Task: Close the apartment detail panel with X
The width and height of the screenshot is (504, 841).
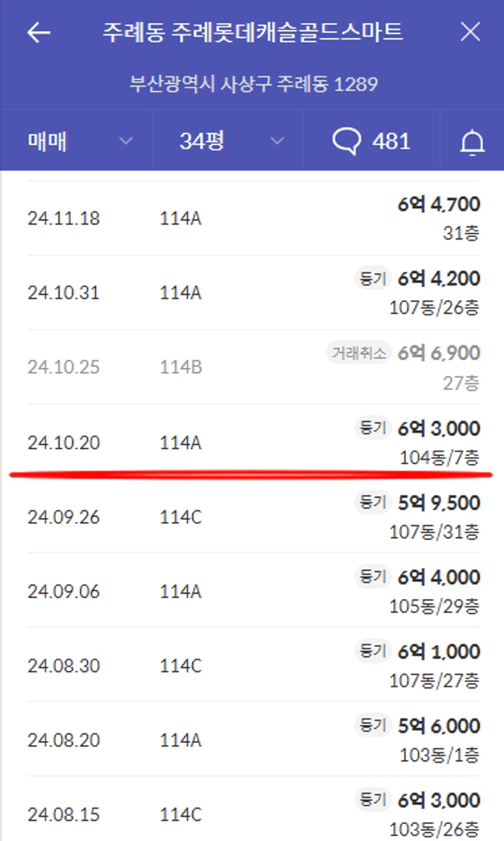Action: click(x=470, y=32)
